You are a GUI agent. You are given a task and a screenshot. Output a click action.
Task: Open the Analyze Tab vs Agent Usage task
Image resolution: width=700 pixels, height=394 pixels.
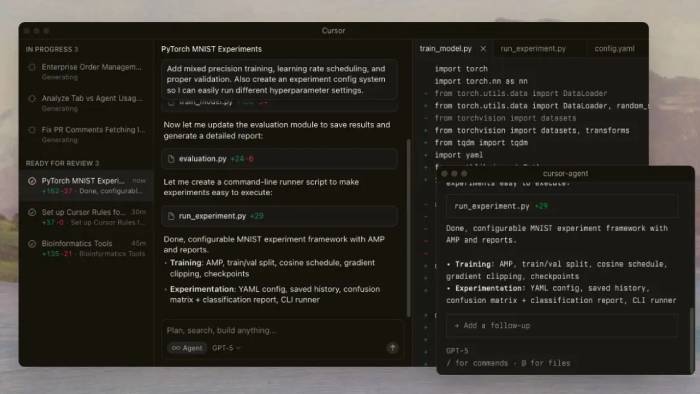coord(86,103)
